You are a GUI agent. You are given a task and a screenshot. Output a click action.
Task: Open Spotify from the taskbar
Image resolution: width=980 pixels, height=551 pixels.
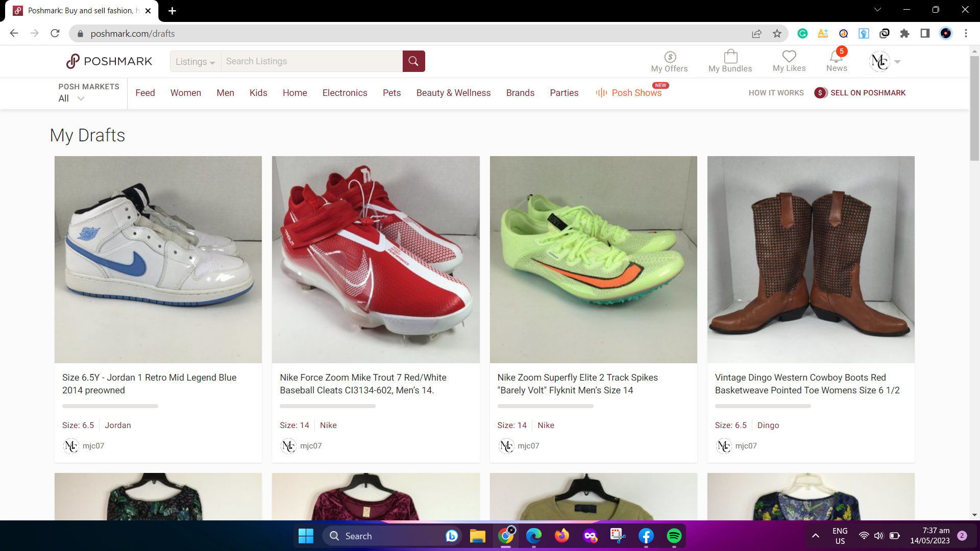click(674, 536)
